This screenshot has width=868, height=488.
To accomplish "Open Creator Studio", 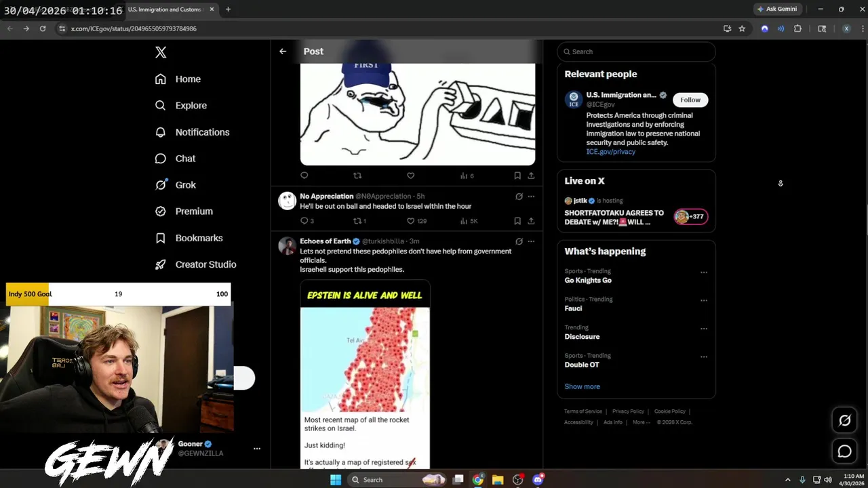I will pos(195,264).
